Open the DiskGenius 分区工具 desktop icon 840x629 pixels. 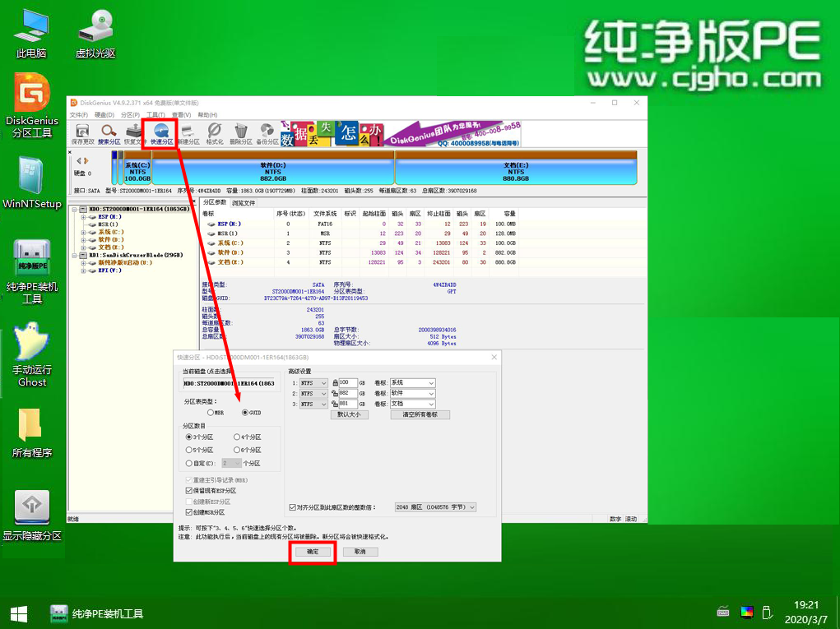coord(31,105)
